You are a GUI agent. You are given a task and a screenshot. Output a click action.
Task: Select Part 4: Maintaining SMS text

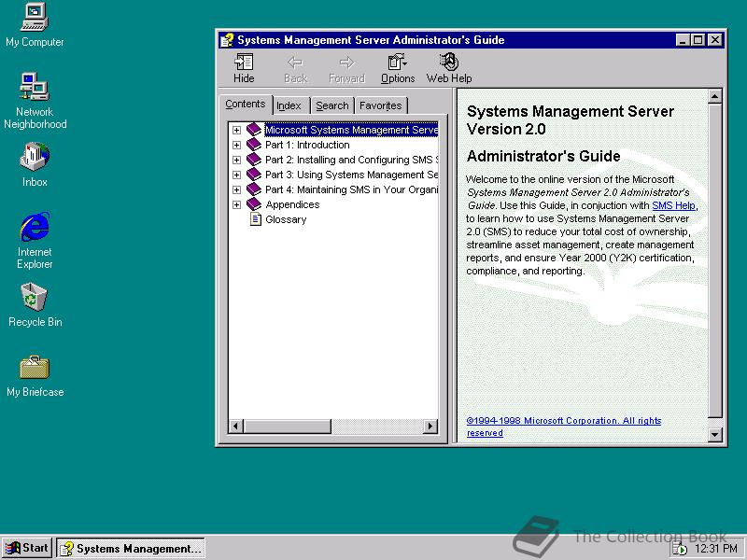click(352, 189)
